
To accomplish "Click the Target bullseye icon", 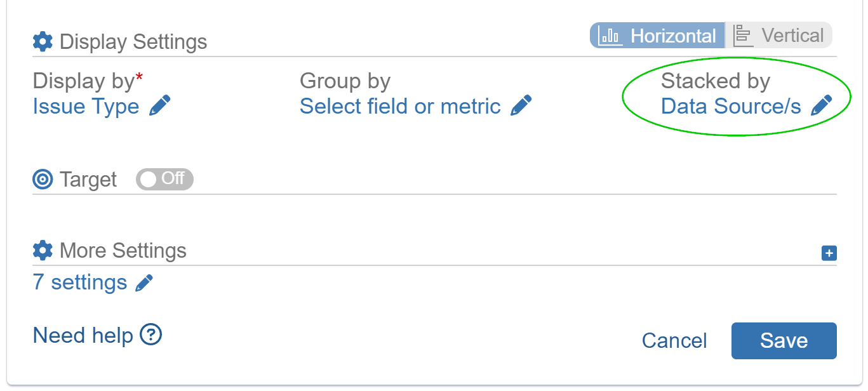I will pyautogui.click(x=42, y=179).
